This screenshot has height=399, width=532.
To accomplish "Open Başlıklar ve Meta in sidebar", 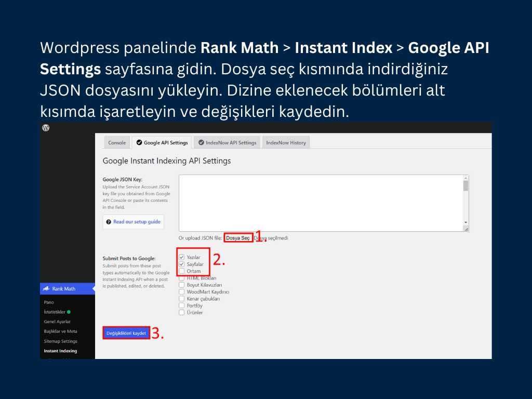I will coord(60,331).
